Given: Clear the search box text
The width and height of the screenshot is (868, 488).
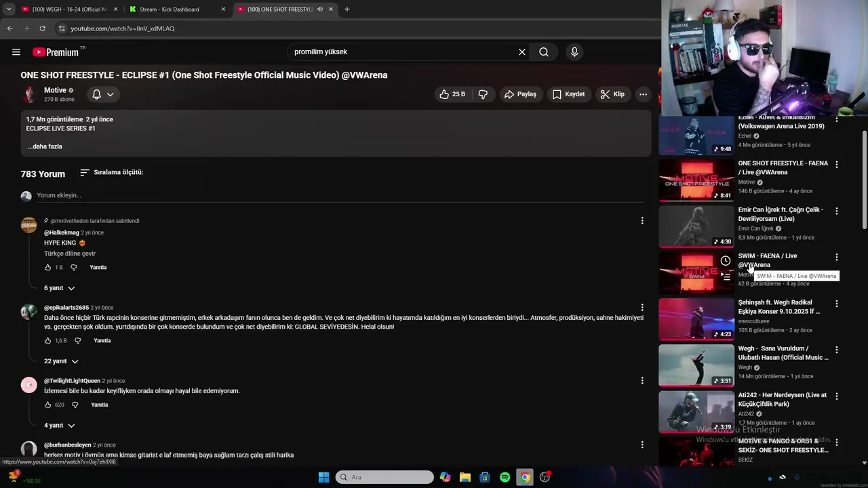Looking at the screenshot, I should click(x=522, y=52).
